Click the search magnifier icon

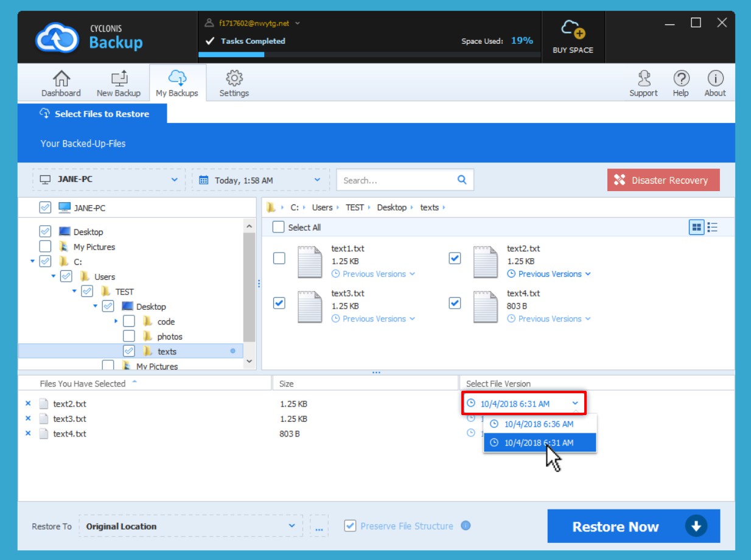coord(462,180)
